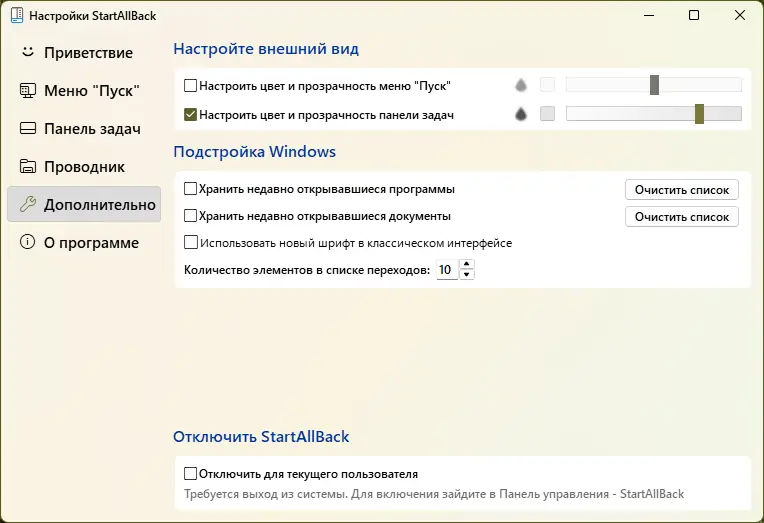The image size is (764, 523).
Task: Click the smiley icon beside Приветствие
Action: point(27,52)
